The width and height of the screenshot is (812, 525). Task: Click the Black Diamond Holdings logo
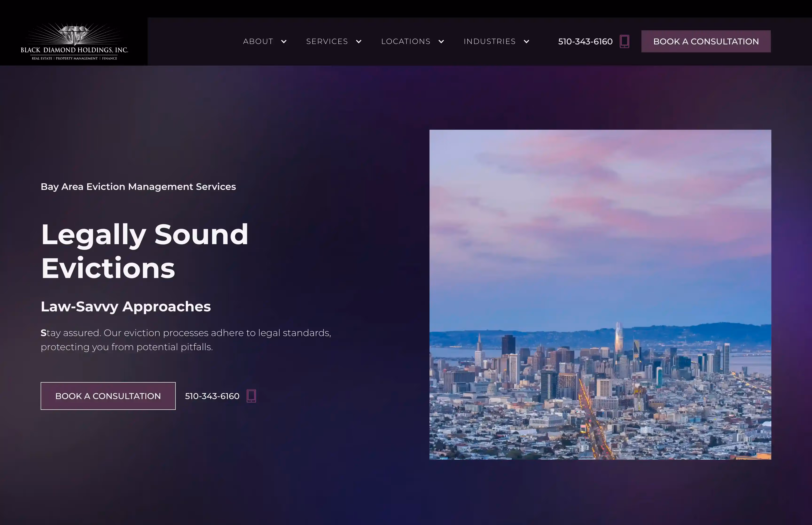point(74,42)
